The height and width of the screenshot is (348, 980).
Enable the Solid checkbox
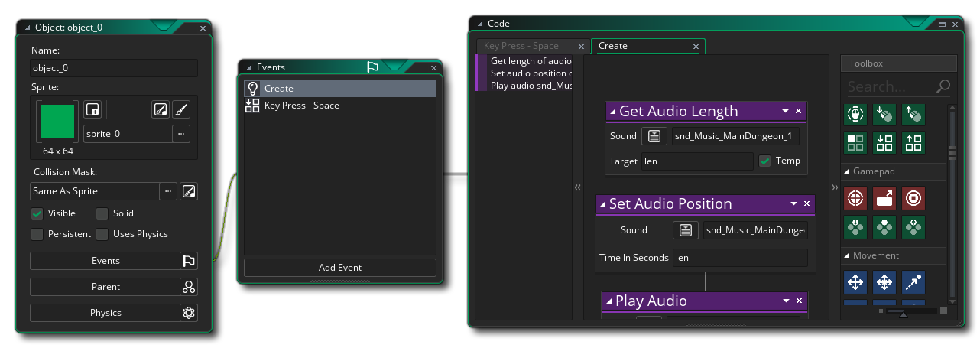coord(102,213)
